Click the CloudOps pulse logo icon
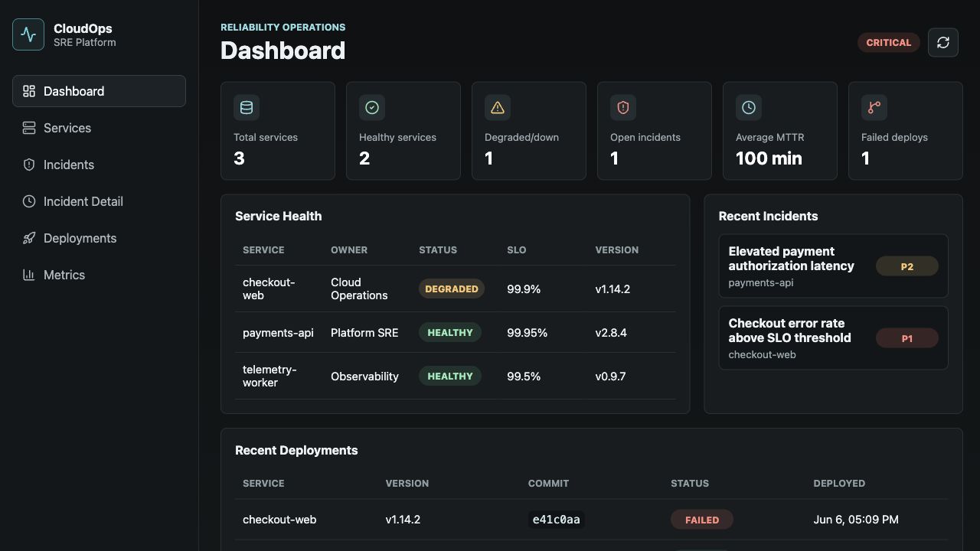980x551 pixels. tap(28, 34)
